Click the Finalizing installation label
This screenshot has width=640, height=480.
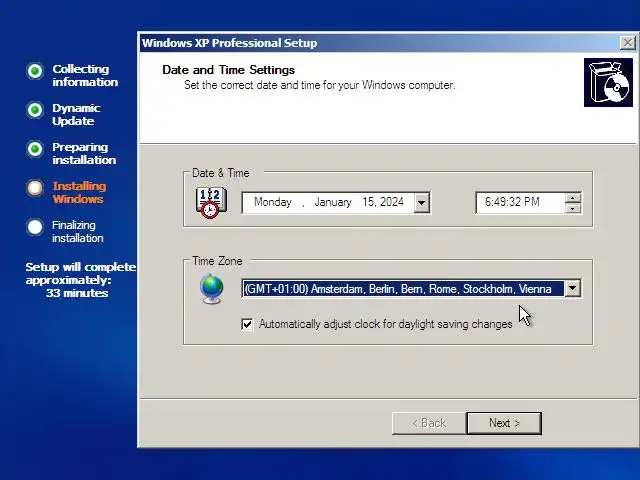pyautogui.click(x=78, y=231)
